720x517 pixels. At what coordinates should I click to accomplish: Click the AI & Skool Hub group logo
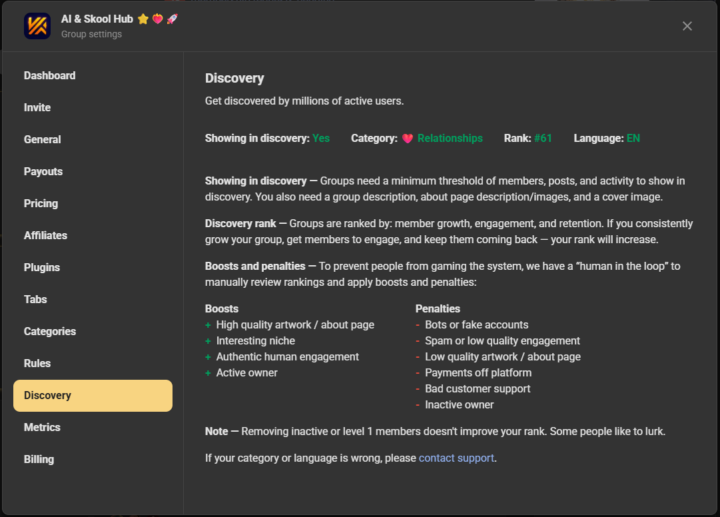(x=37, y=26)
